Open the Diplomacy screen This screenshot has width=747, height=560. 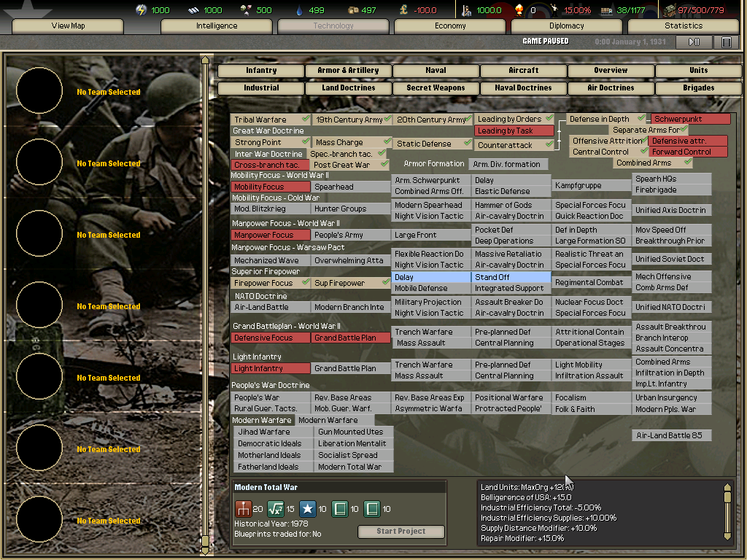[565, 26]
